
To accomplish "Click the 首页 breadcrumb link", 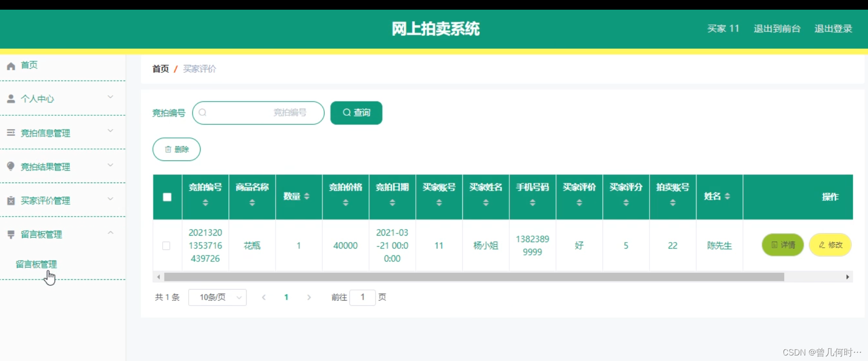I will (160, 69).
